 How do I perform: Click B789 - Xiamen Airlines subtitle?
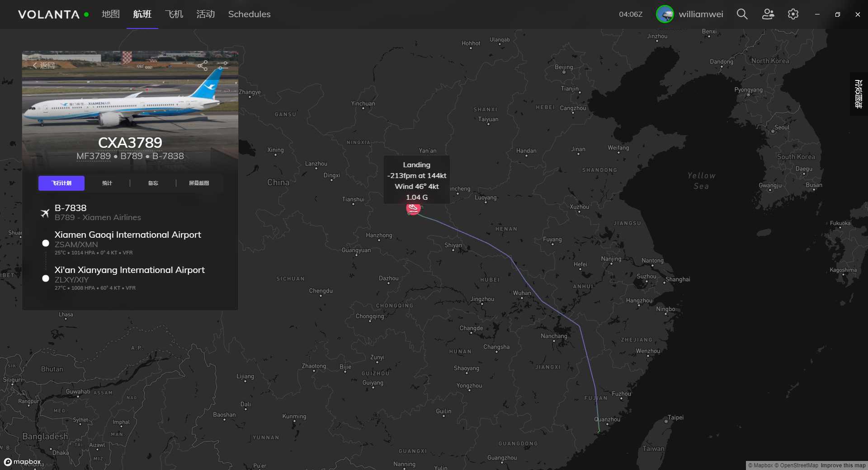coord(98,217)
